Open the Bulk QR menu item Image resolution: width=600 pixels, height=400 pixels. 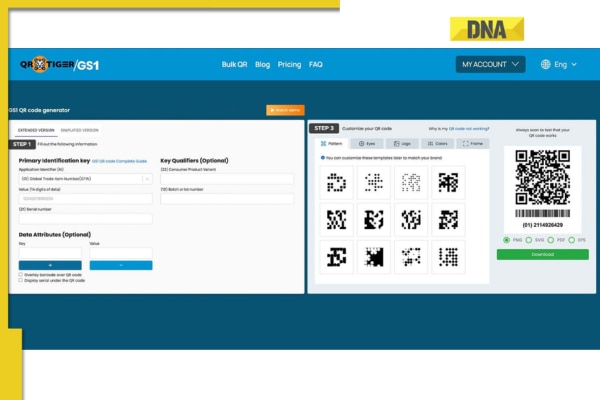pos(234,64)
